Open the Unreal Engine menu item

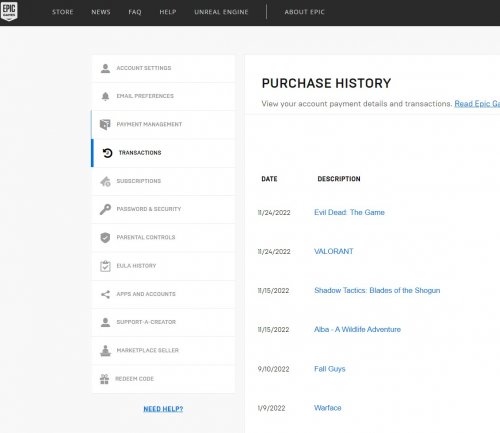pos(221,12)
